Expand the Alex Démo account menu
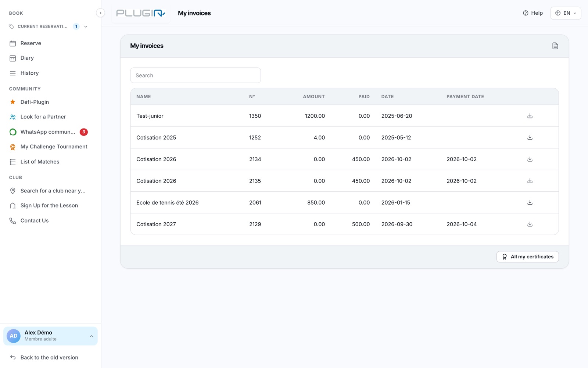This screenshot has height=368, width=588. (50, 336)
